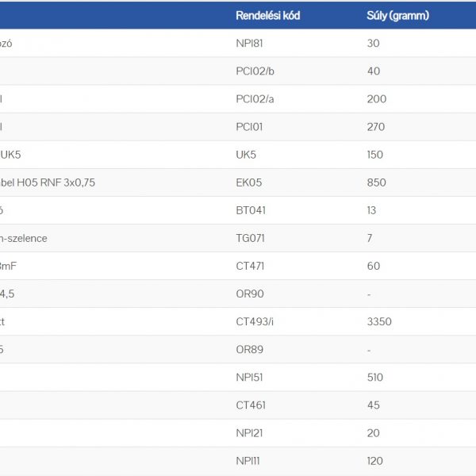This screenshot has height=476, width=476.
Task: Click the CT471 code cell
Action: point(250,266)
